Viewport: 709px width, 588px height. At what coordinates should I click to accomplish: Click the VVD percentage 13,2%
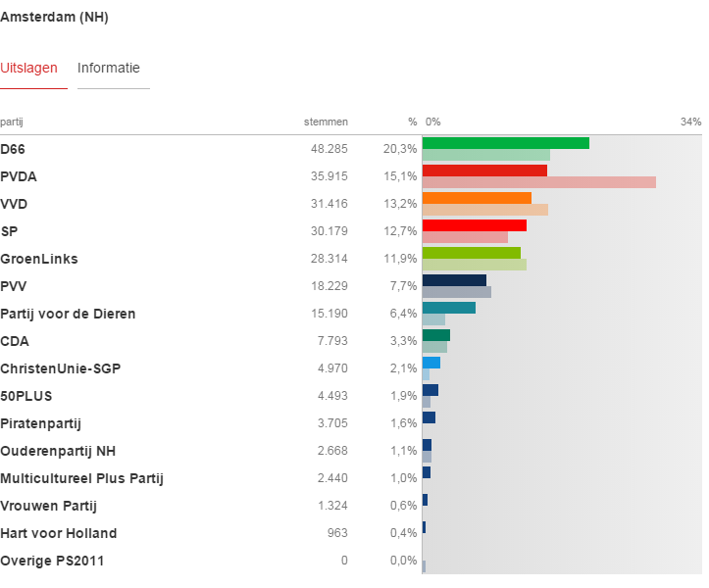click(400, 204)
